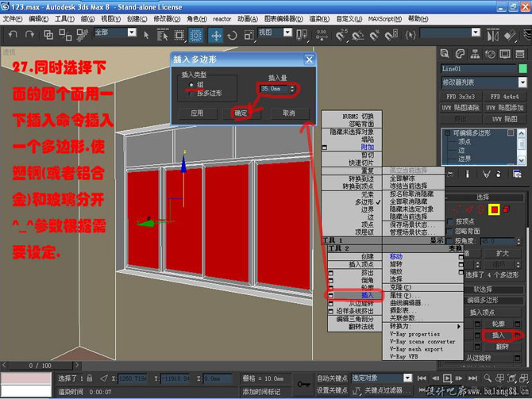
Task: Click the modifier stack scrollbar down arrow
Action: 522,159
